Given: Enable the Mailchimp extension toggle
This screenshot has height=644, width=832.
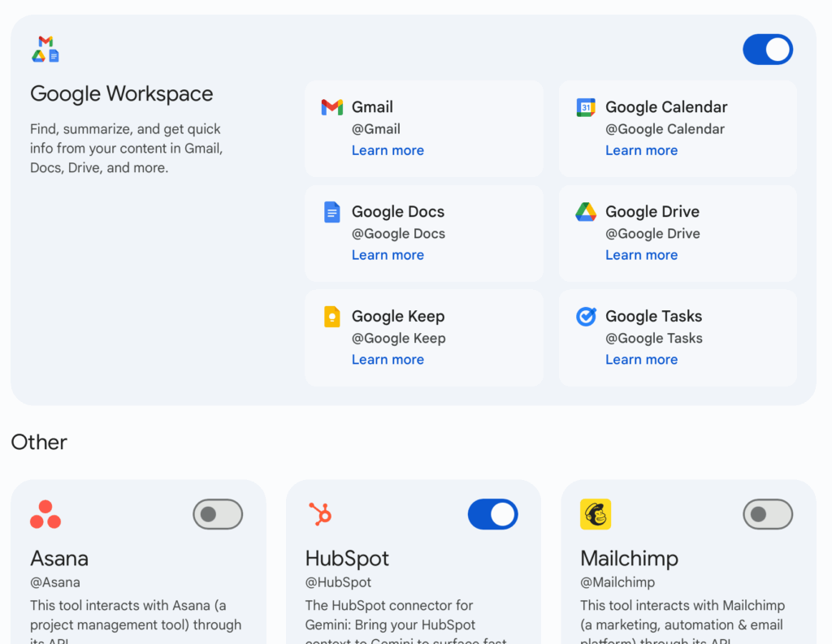Looking at the screenshot, I should pos(768,514).
